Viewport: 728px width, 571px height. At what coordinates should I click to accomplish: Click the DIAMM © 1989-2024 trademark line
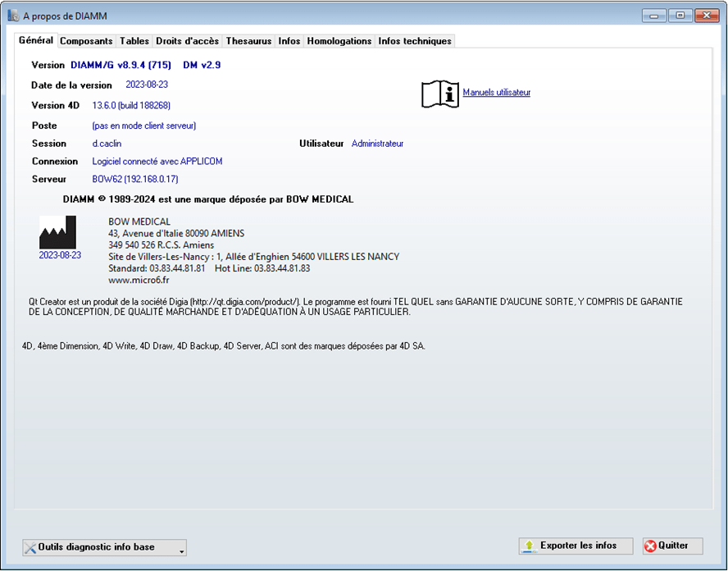208,199
